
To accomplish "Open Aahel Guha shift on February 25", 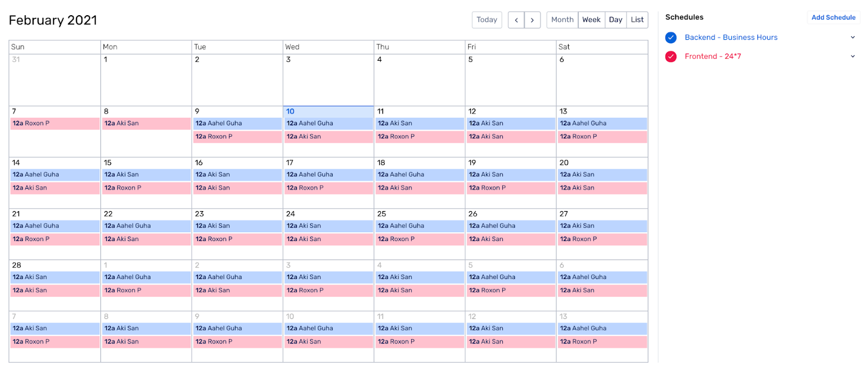I will pos(420,226).
